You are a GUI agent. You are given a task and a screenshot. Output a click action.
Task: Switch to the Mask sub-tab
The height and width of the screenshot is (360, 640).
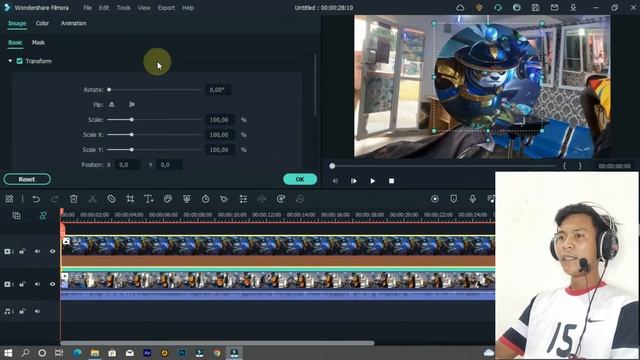tap(38, 42)
